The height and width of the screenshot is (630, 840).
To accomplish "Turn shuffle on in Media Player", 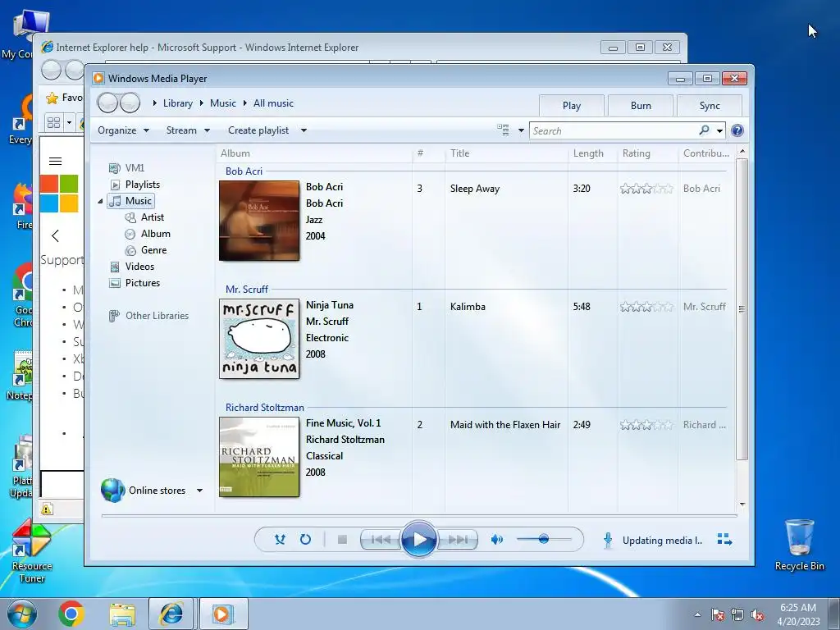I will coord(280,540).
